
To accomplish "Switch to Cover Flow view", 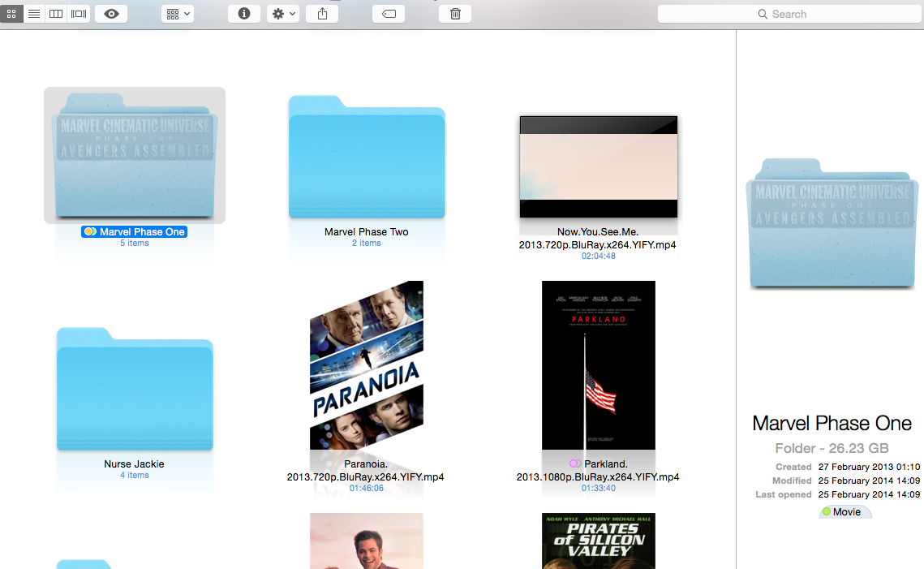I will tap(79, 14).
